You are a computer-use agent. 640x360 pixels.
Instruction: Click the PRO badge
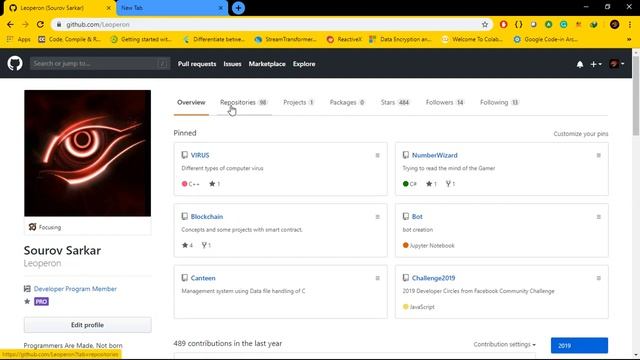click(41, 302)
